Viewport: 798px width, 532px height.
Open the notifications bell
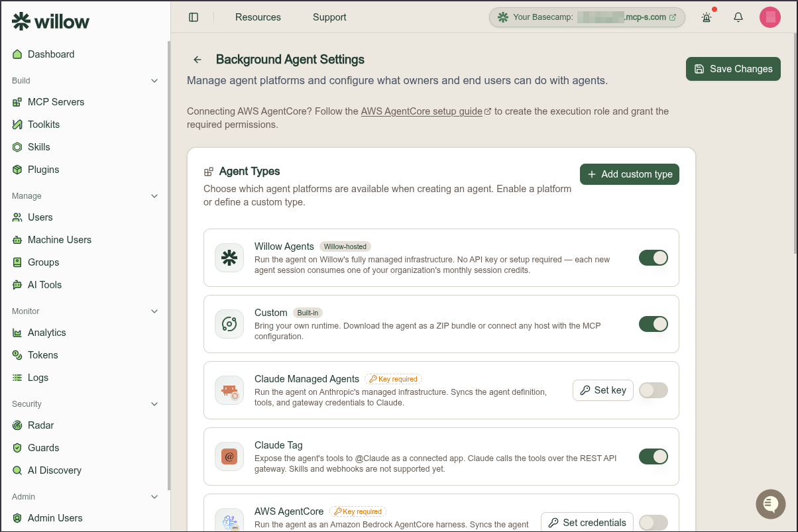pos(738,17)
